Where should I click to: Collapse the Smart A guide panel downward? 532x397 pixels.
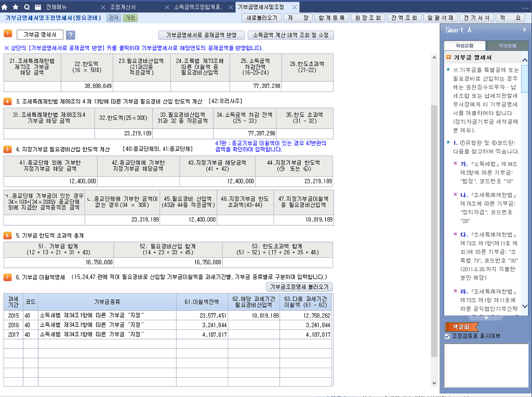coord(486,317)
